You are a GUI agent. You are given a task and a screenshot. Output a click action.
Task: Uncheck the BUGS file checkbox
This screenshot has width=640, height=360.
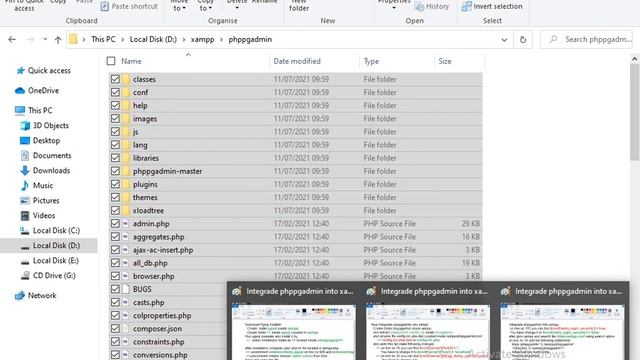[x=115, y=289]
